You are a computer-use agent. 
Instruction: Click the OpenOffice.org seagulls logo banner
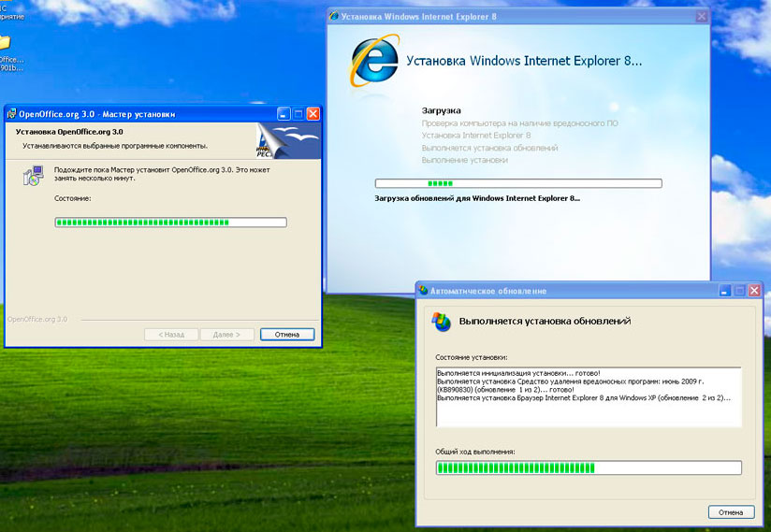(288, 141)
